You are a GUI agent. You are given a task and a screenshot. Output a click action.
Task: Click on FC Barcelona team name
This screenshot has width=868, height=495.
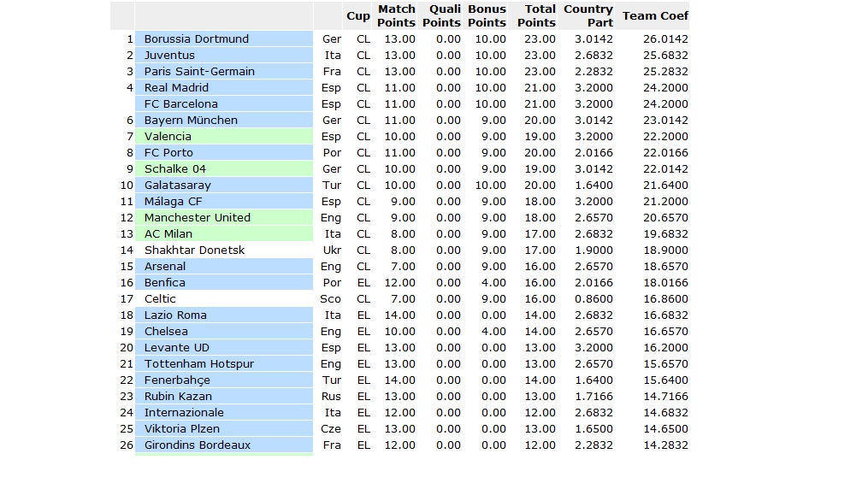181,104
